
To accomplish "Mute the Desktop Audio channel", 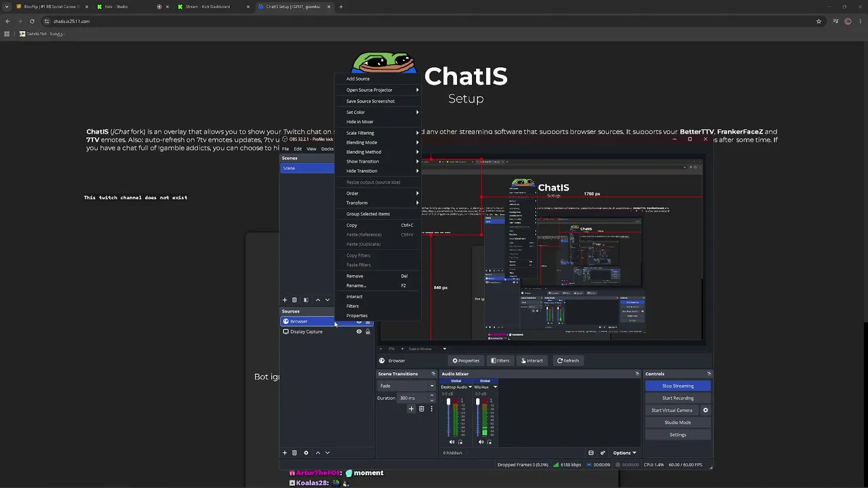I will 452,442.
